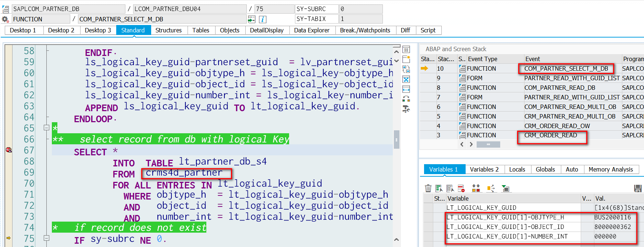Click the navigate-to-current-statement icon
The width and height of the screenshot is (644, 247).
252,19
